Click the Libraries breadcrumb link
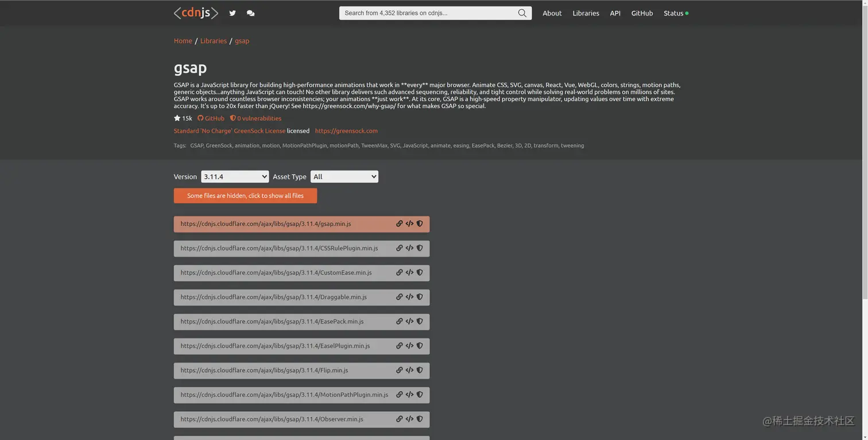The width and height of the screenshot is (868, 440). click(x=214, y=41)
